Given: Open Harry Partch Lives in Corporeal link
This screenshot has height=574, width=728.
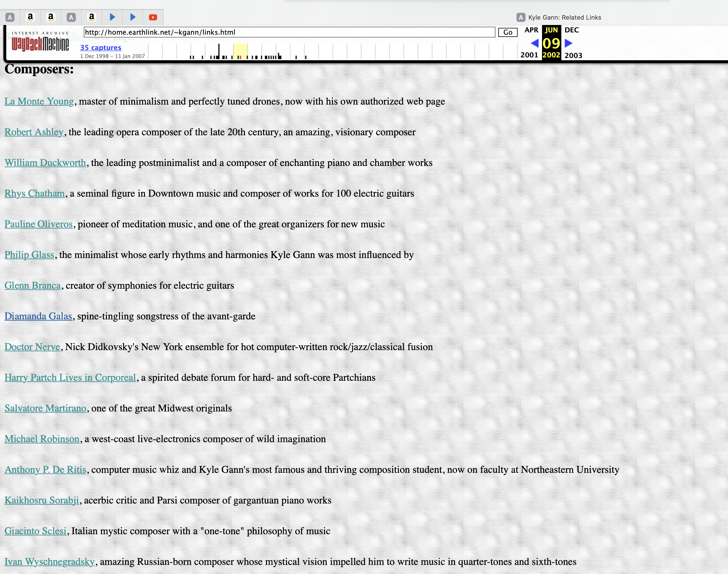Looking at the screenshot, I should point(70,378).
